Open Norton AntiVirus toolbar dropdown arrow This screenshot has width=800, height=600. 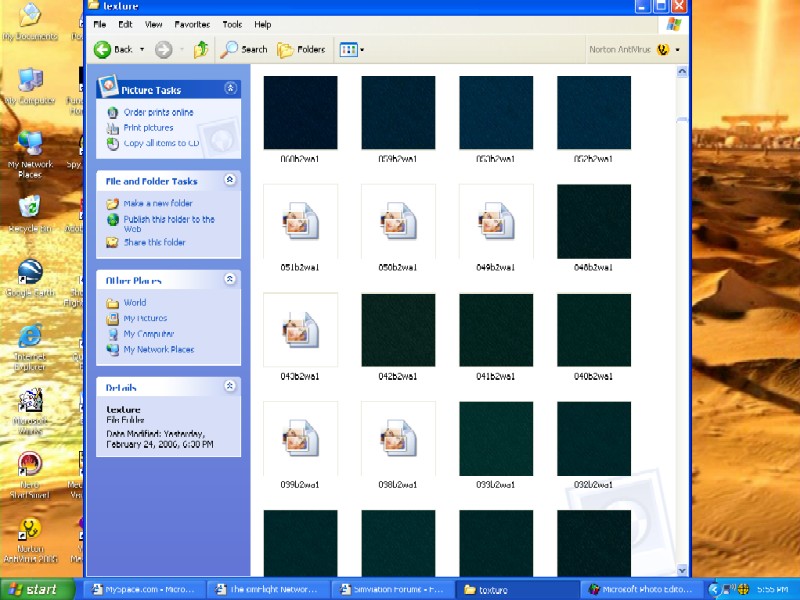(x=678, y=50)
